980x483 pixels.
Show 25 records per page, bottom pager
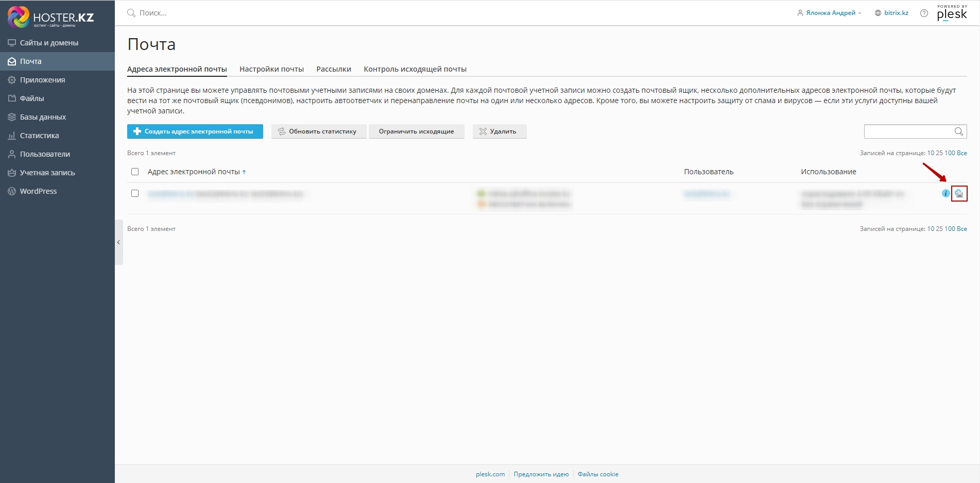pos(939,229)
